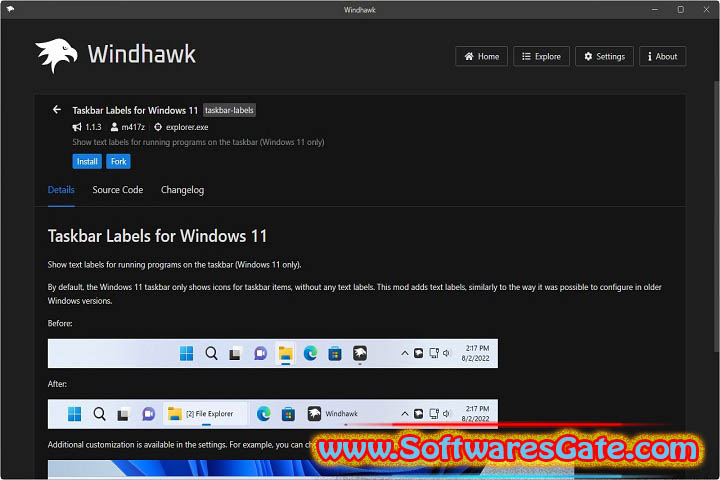Click the Before taskbar preview image
720x480 pixels.
point(273,353)
